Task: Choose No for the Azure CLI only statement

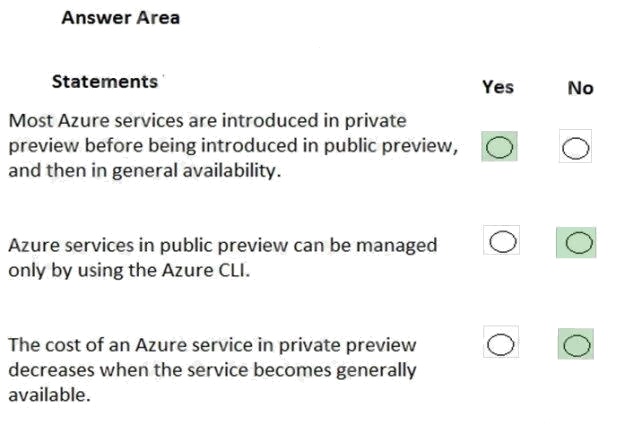Action: (x=579, y=243)
